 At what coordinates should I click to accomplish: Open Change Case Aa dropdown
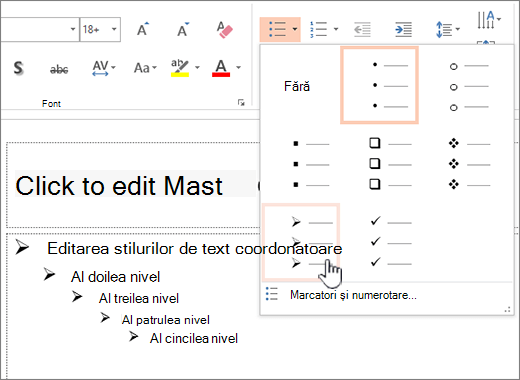145,68
